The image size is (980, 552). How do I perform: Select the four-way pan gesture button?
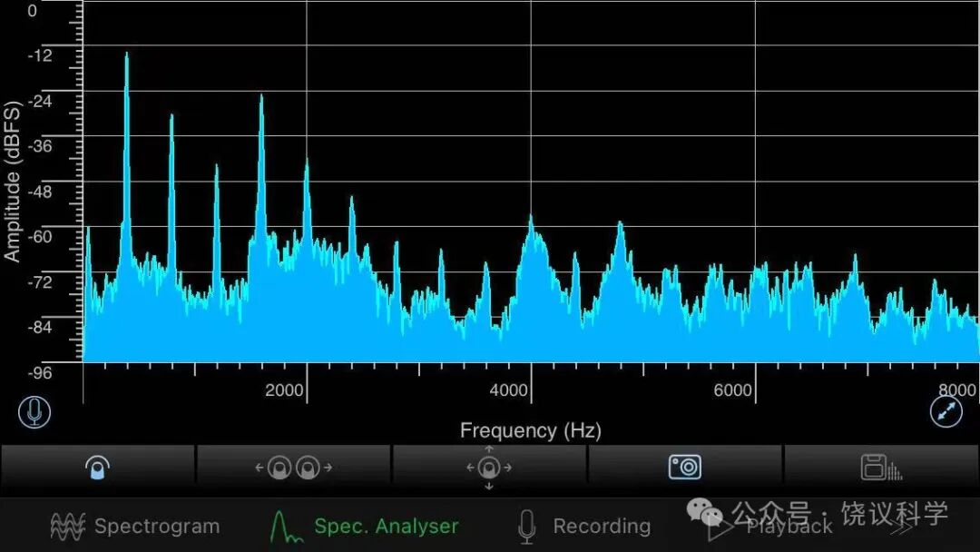(489, 467)
